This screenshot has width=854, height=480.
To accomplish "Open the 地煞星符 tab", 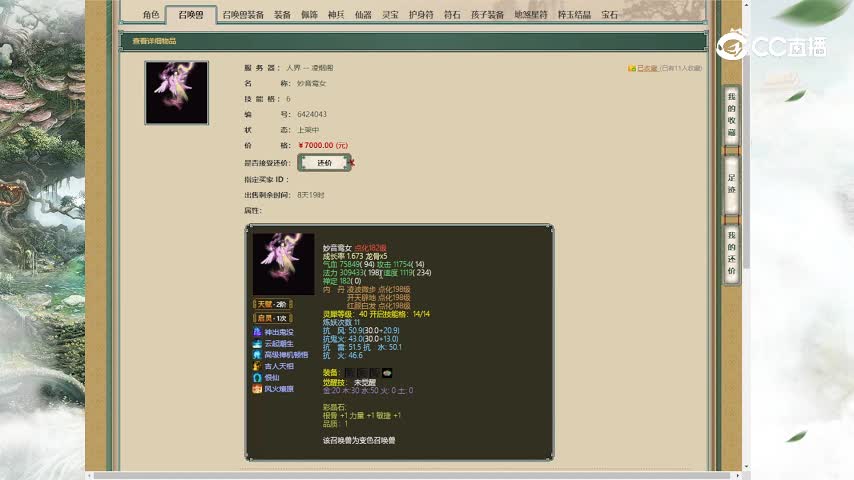I will coord(531,15).
